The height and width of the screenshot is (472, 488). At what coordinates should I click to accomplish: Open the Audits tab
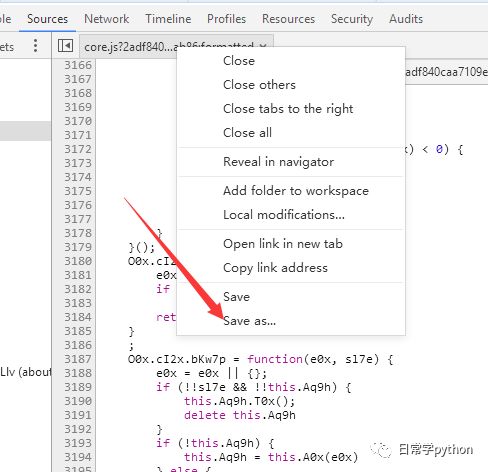[x=406, y=19]
